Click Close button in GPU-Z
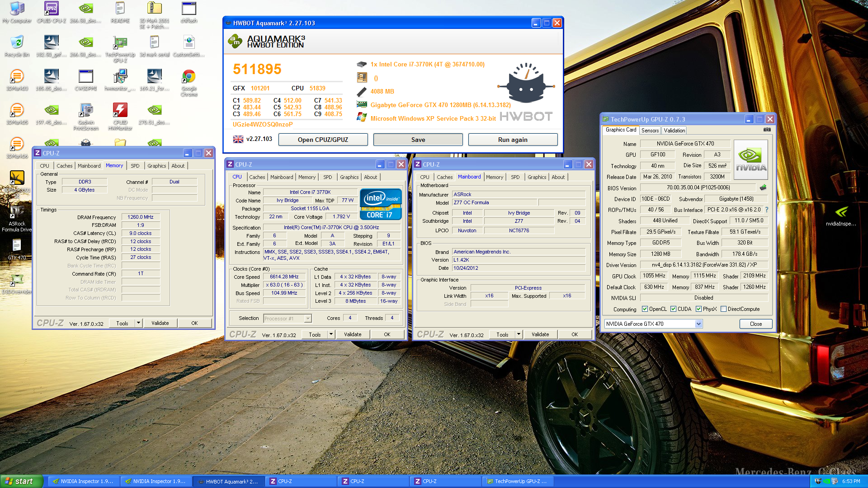868x488 pixels. 755,324
